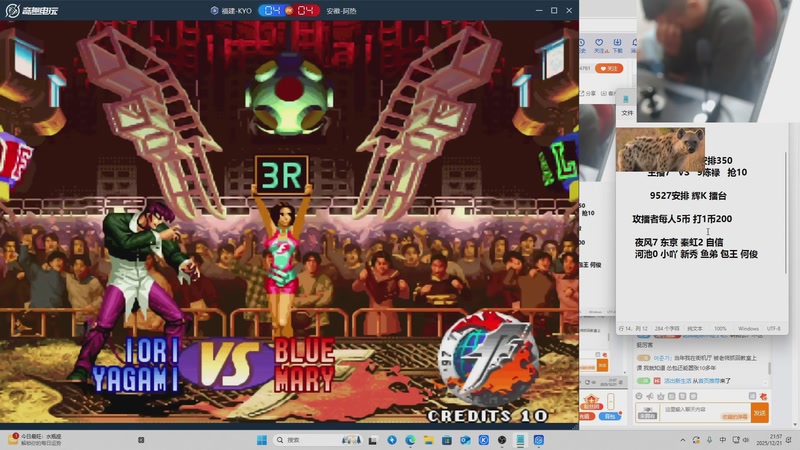Image resolution: width=800 pixels, height=450 pixels.
Task: Open the last blue app on taskbar
Action: (539, 440)
